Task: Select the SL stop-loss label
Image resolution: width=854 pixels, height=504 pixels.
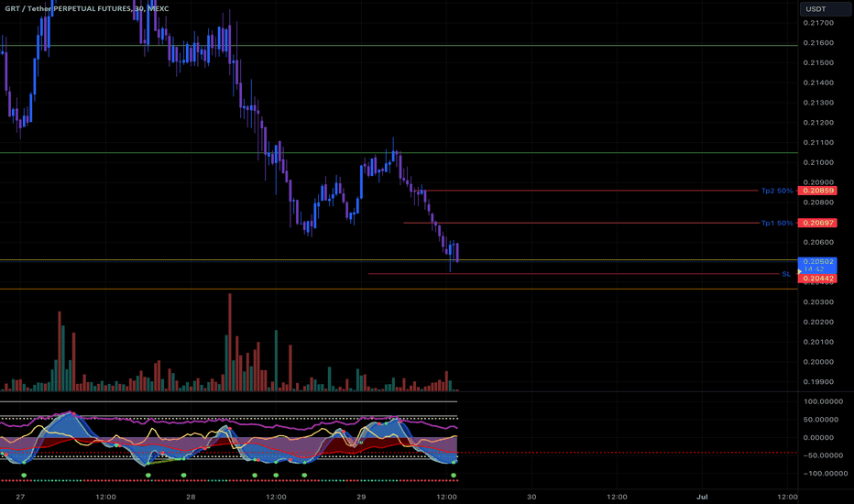Action: click(786, 274)
